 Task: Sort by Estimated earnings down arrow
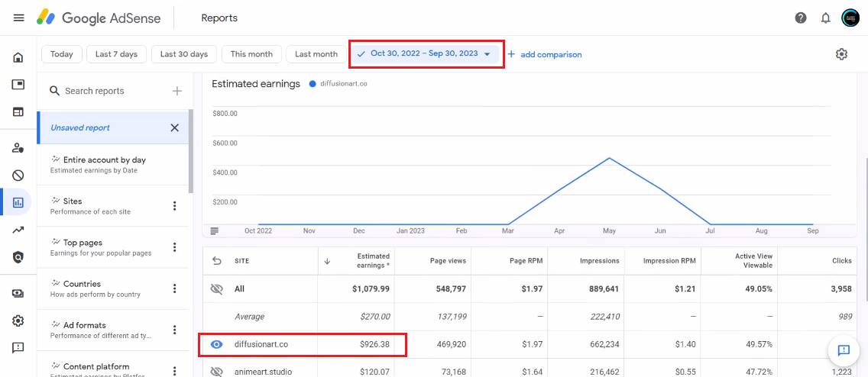pos(326,261)
